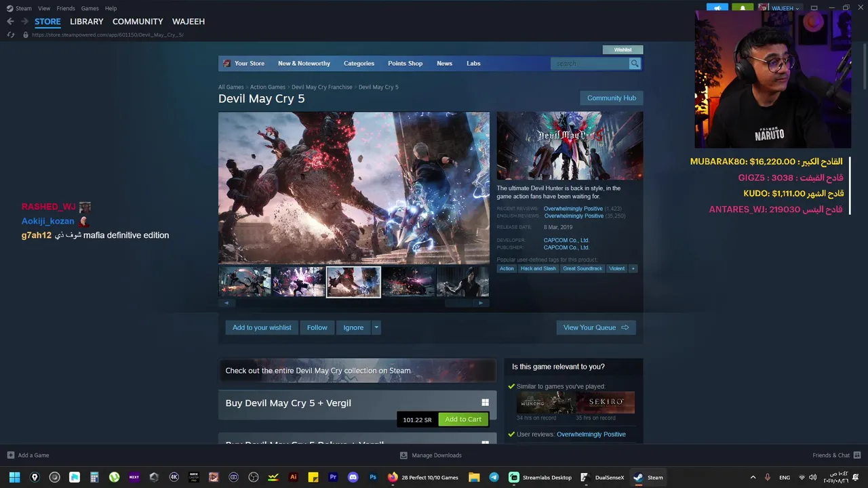Click the taskbar Wi-Fi network icon
Screen dimensions: 868x488
(x=802, y=477)
